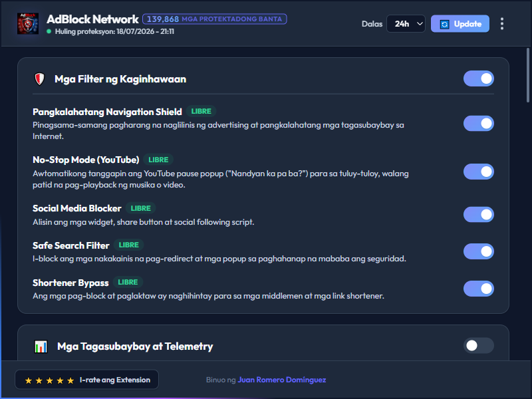Open the 24h Dalas dropdown

pyautogui.click(x=406, y=24)
